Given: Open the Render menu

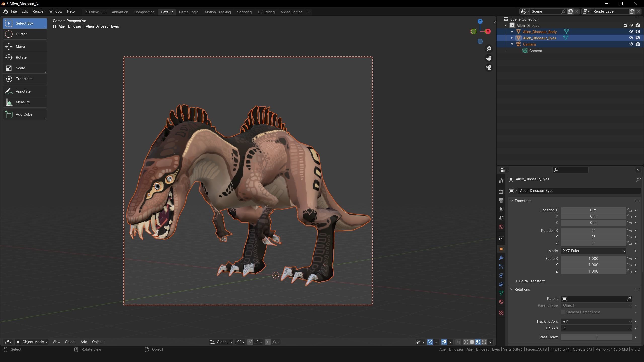Looking at the screenshot, I should tap(38, 12).
